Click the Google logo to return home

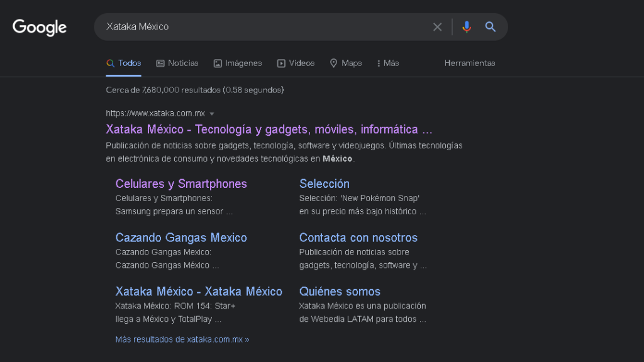[x=39, y=27]
